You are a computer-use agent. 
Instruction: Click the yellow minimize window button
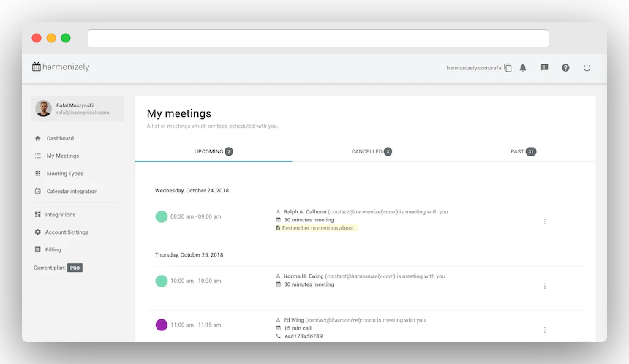(x=51, y=38)
